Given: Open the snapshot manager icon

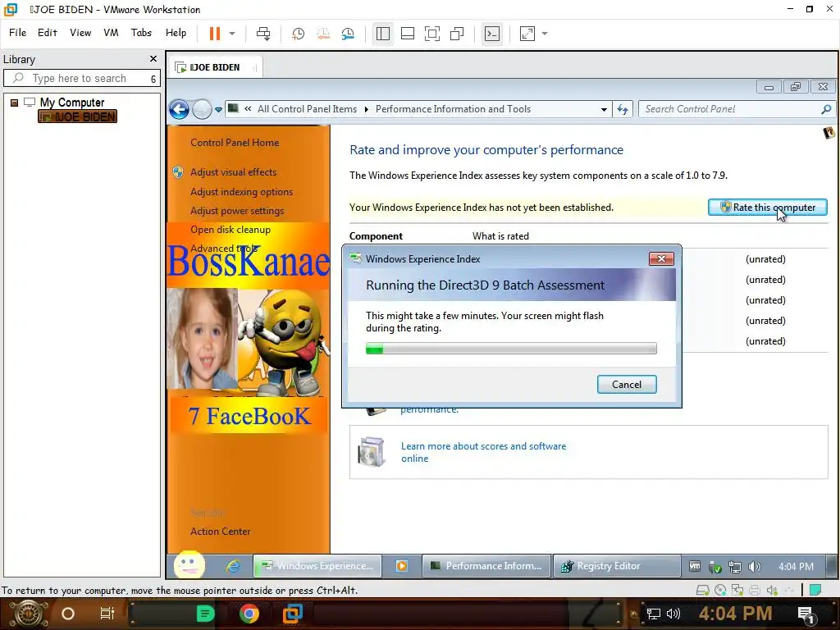Looking at the screenshot, I should 348,33.
